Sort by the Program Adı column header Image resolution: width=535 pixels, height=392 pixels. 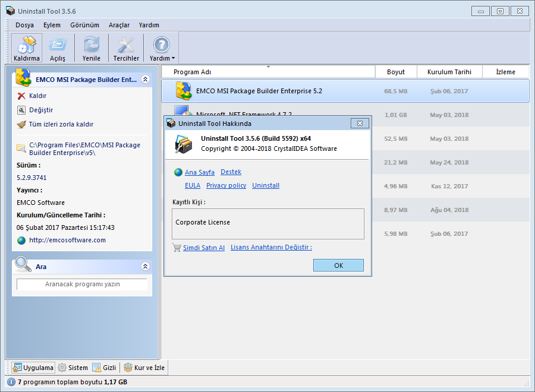[x=268, y=72]
